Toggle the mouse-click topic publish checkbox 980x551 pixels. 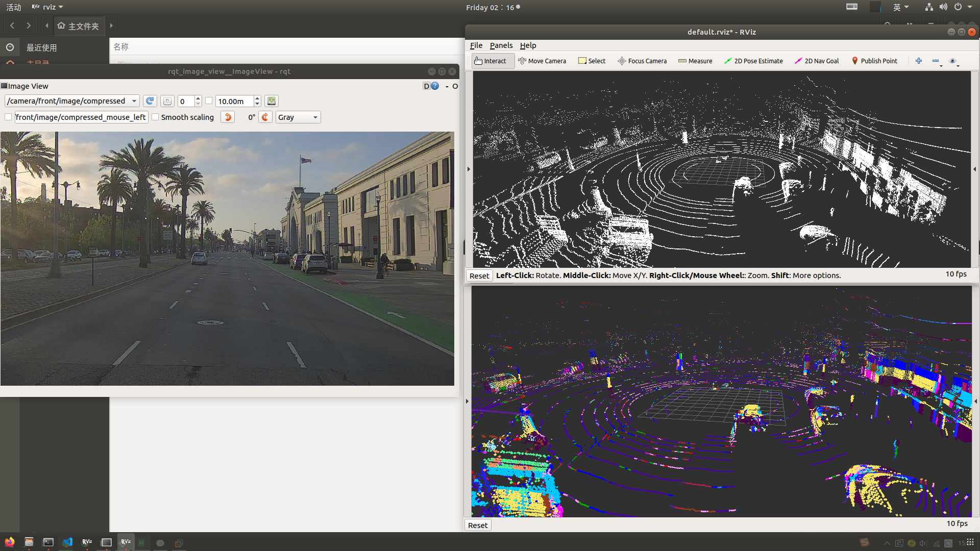tap(8, 117)
